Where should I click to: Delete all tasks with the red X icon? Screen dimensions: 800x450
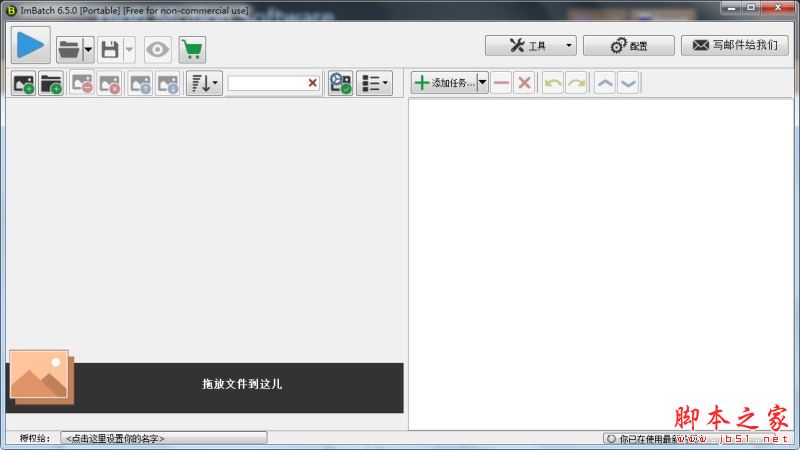524,83
